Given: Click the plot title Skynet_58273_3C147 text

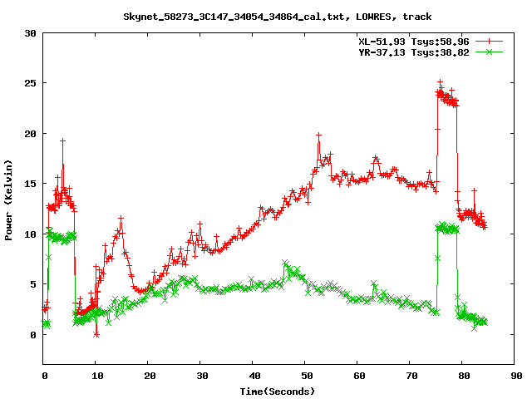Looking at the screenshot, I should tap(277, 17).
